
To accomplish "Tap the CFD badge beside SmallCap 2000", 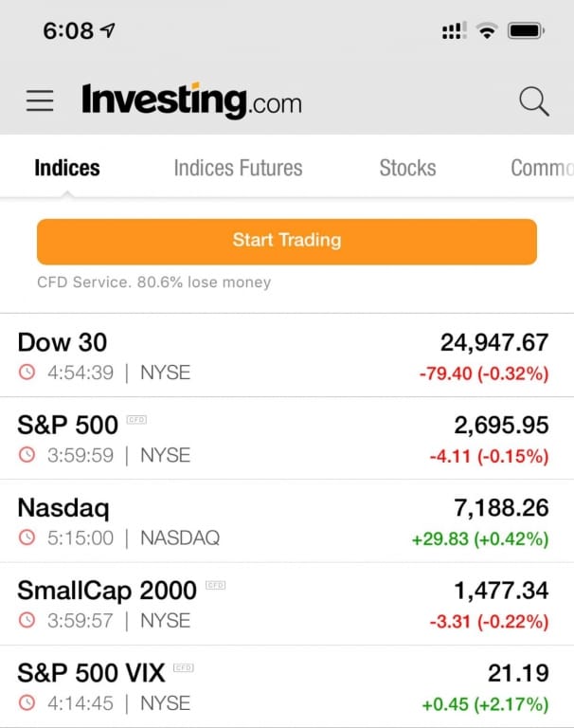I will 216,585.
